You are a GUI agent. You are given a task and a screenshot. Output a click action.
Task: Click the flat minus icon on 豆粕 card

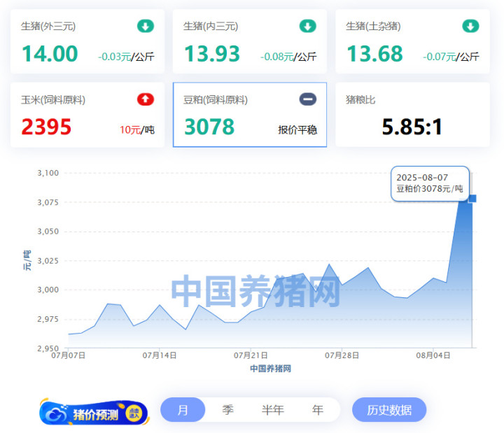pyautogui.click(x=307, y=99)
